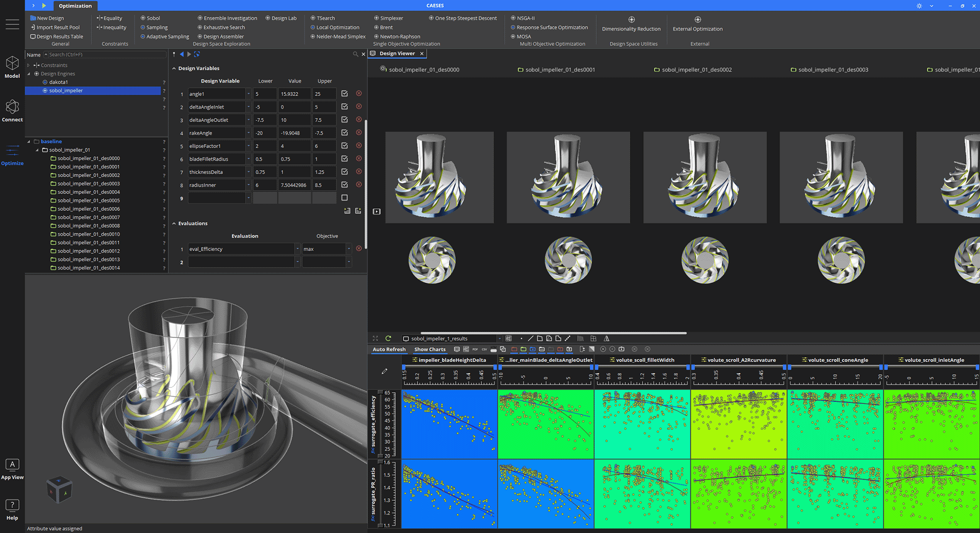Collapse the baseline tree node
980x533 pixels.
click(29, 141)
